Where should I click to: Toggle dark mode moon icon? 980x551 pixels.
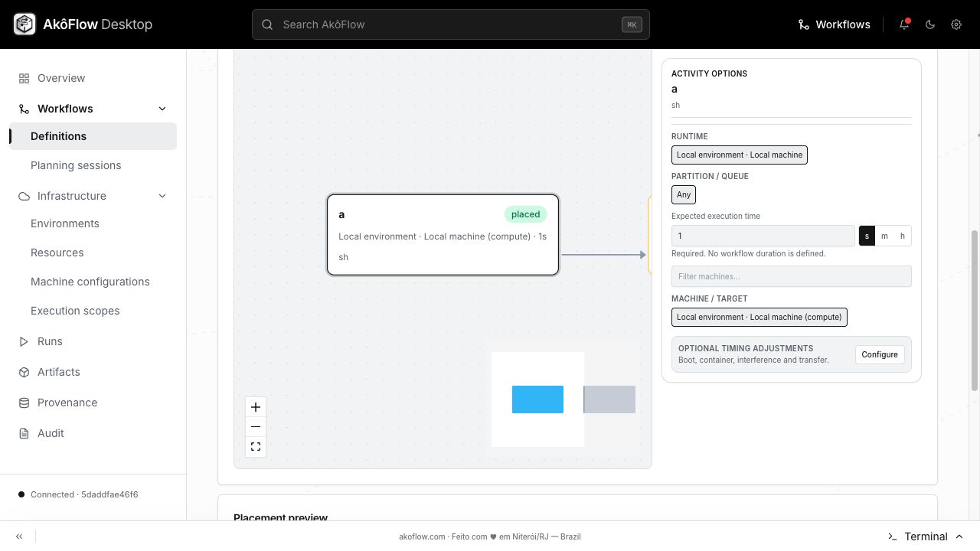tap(930, 24)
